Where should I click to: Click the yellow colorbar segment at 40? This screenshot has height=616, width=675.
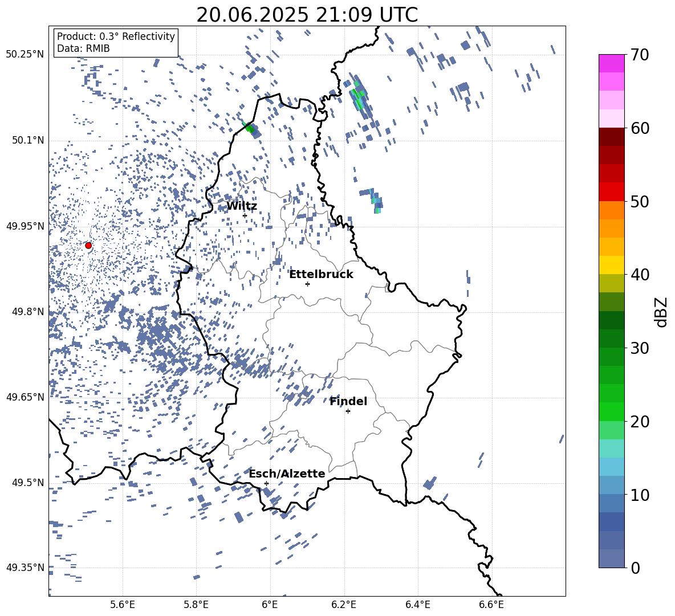point(611,265)
